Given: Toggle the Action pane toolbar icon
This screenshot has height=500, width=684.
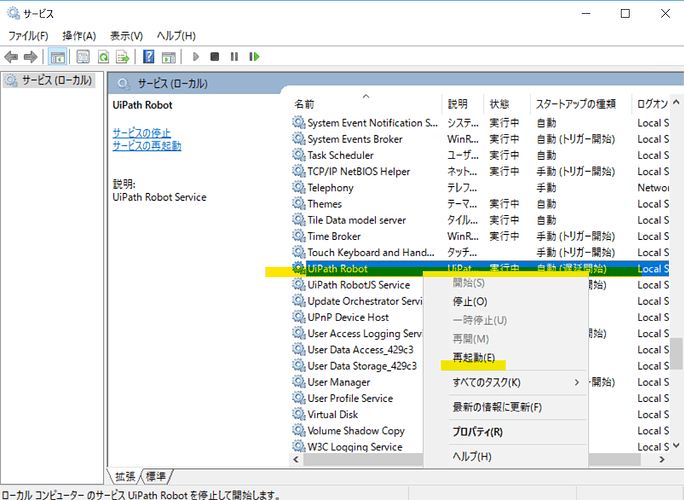Looking at the screenshot, I should click(x=168, y=57).
